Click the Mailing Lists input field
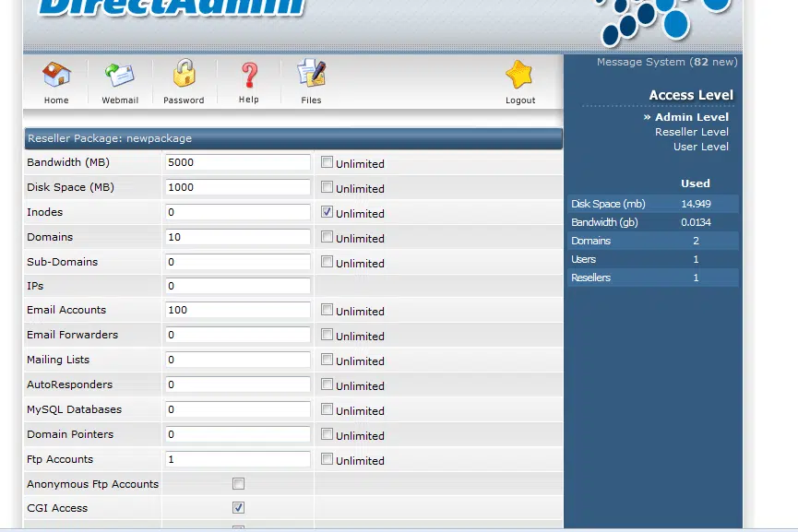The width and height of the screenshot is (798, 532). click(x=238, y=360)
